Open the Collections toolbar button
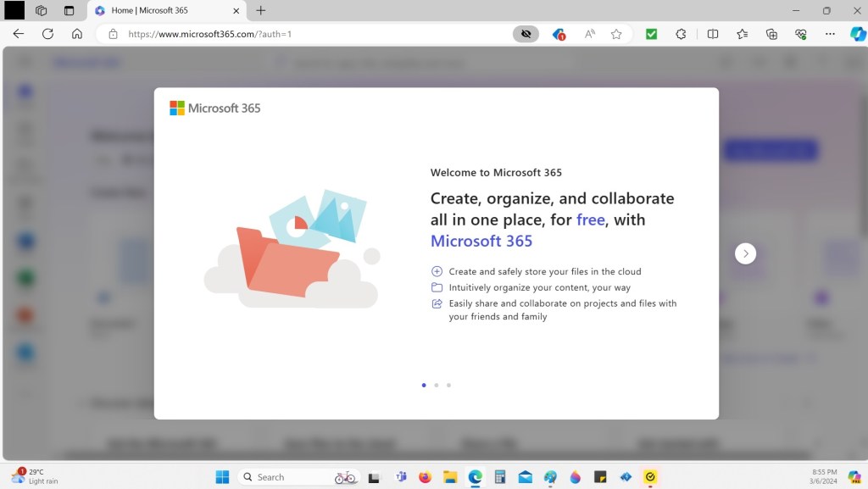 pos(771,34)
